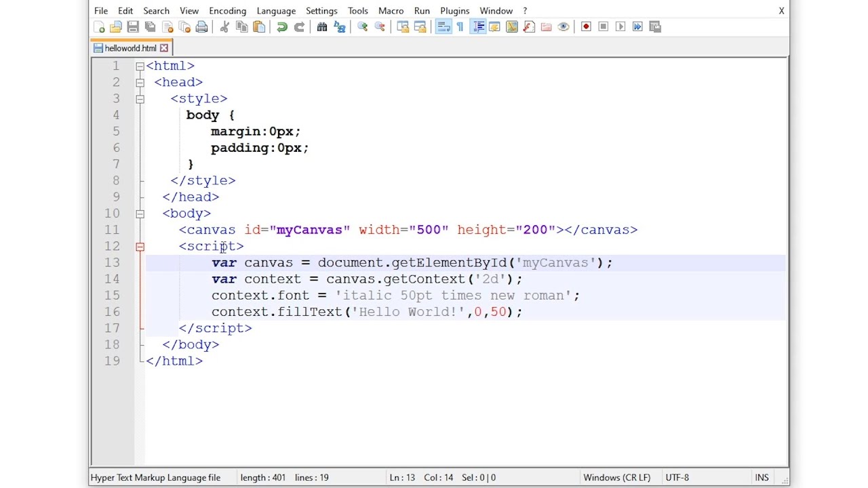Viewport: 868px width, 488px height.
Task: Toggle synchronized horizontal scrolling
Action: coord(420,26)
